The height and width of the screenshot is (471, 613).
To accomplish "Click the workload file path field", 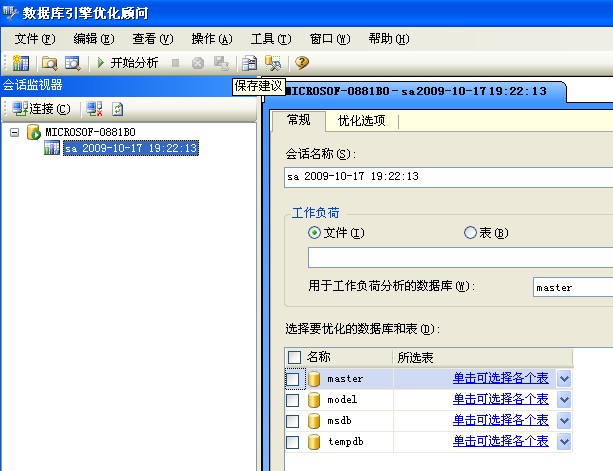I will pos(461,257).
